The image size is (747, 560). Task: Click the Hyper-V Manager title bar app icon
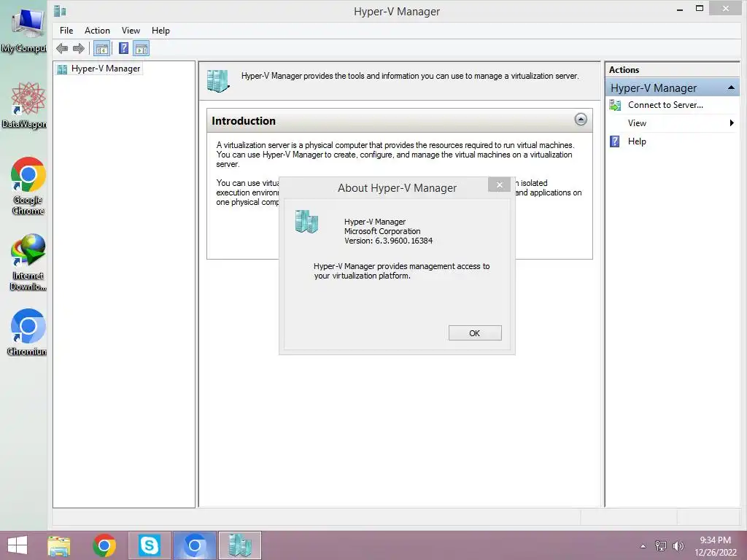60,11
